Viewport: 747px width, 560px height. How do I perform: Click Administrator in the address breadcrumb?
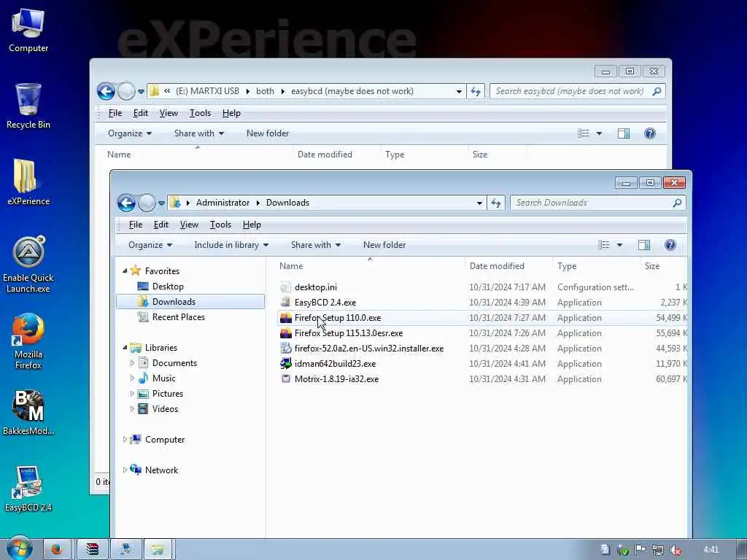(222, 203)
